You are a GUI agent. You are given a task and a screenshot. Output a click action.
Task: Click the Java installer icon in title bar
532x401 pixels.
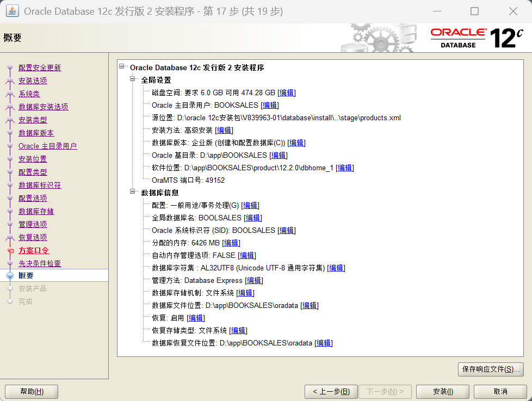click(x=12, y=11)
